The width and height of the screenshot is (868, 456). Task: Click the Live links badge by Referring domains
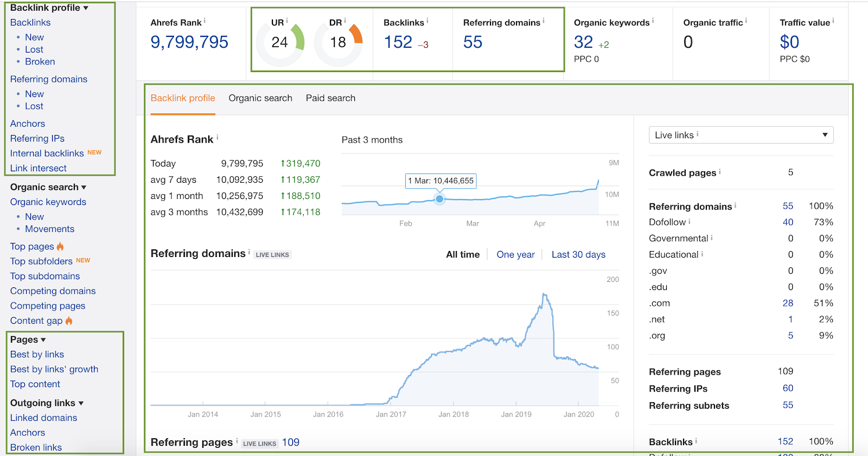point(272,255)
